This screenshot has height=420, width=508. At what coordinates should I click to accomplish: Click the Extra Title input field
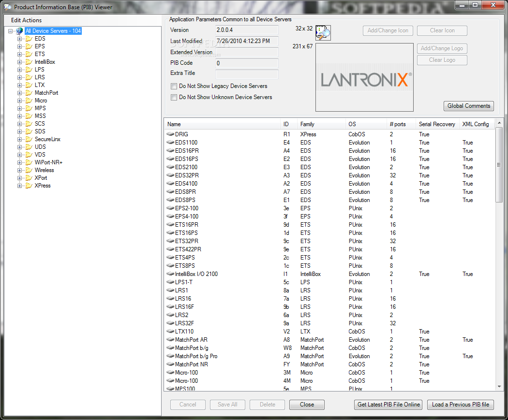(x=247, y=74)
